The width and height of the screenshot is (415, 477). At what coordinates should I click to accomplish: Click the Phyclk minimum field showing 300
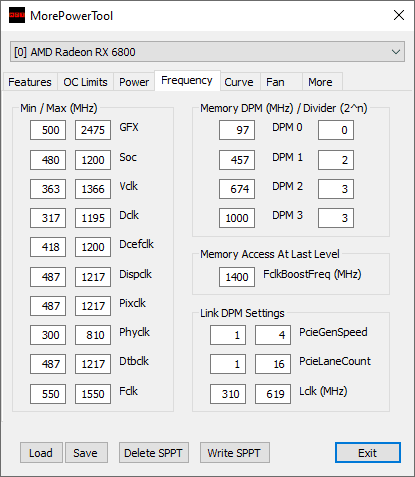(48, 335)
